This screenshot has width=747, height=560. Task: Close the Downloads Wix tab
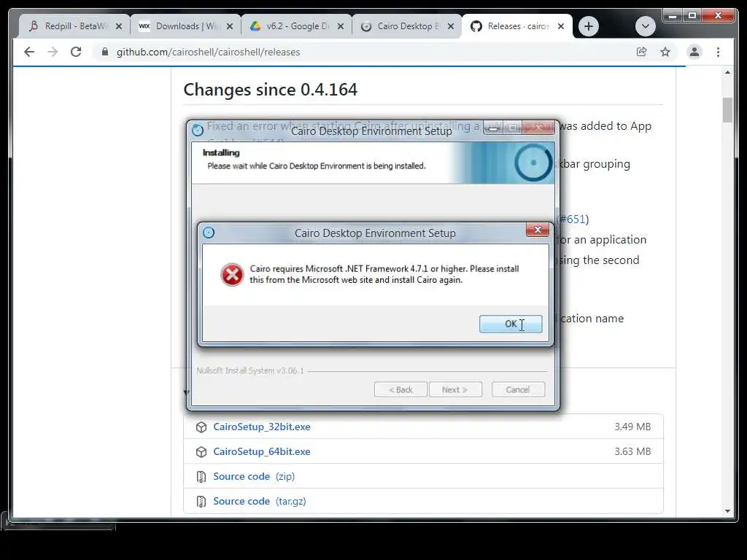pyautogui.click(x=230, y=26)
